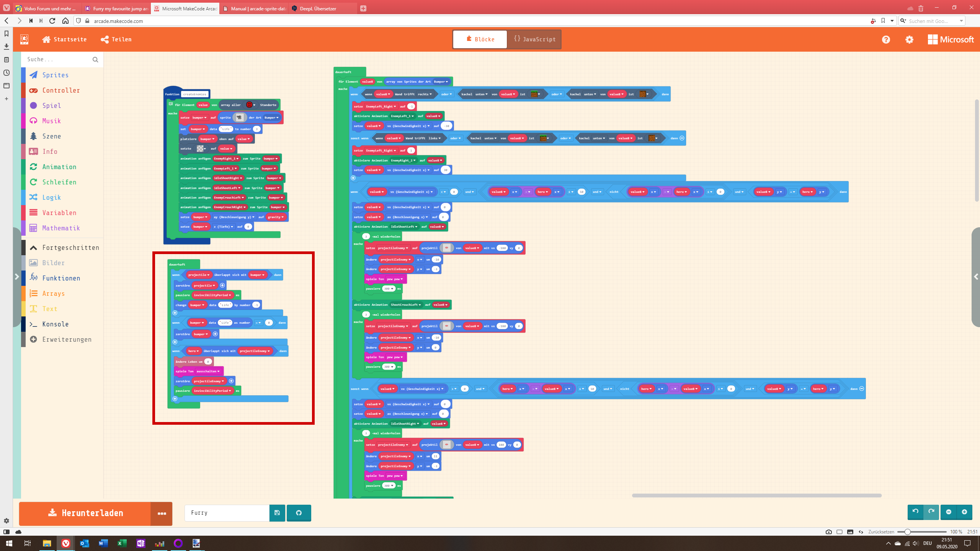Viewport: 980px width, 551px height.
Task: Click the Herunterladen download button
Action: tap(85, 513)
